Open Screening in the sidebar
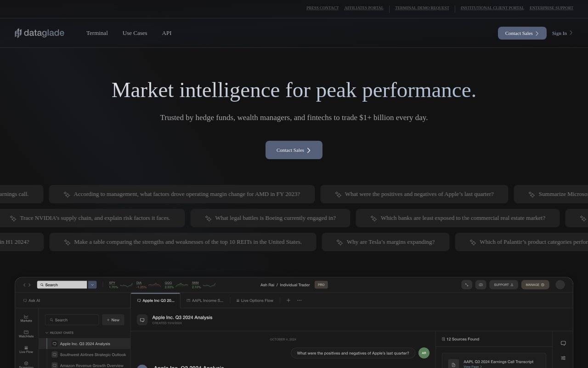This screenshot has width=588, height=368. click(x=26, y=365)
